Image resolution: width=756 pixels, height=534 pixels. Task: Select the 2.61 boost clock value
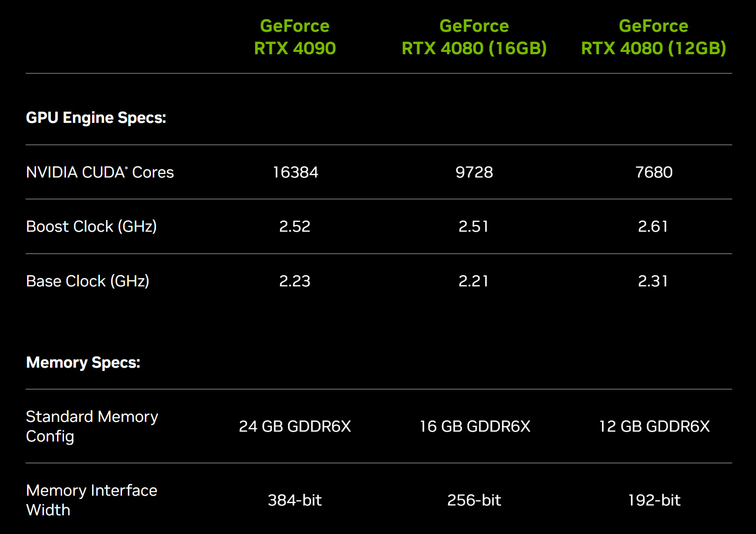(x=653, y=227)
